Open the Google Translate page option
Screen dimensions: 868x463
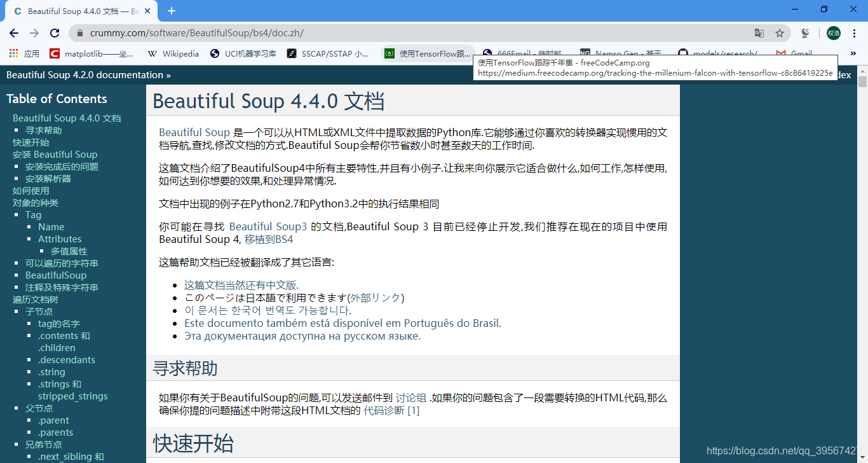[x=759, y=33]
